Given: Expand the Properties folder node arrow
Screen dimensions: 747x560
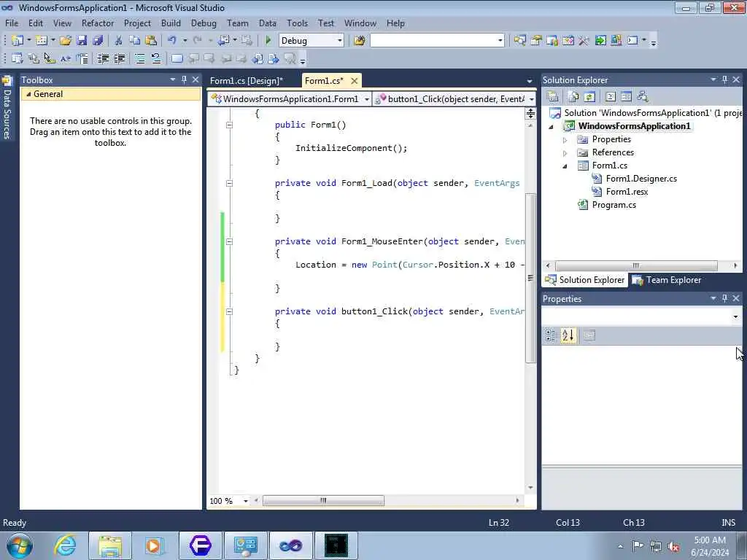Looking at the screenshot, I should pyautogui.click(x=565, y=140).
